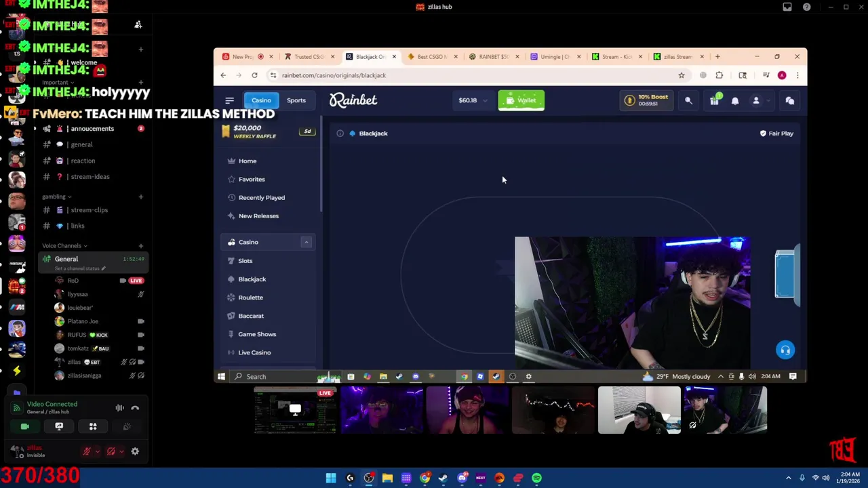Open Discord user settings gear

[x=135, y=451]
